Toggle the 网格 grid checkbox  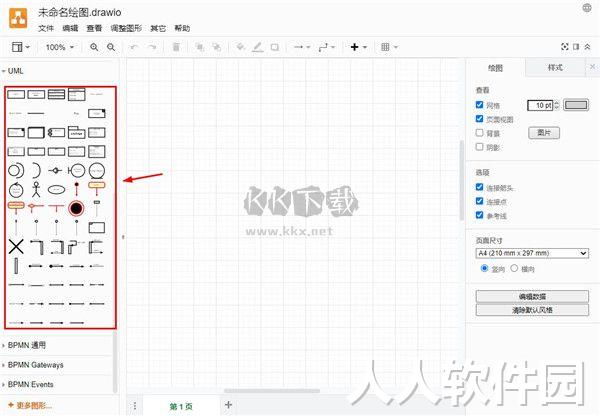[x=479, y=104]
